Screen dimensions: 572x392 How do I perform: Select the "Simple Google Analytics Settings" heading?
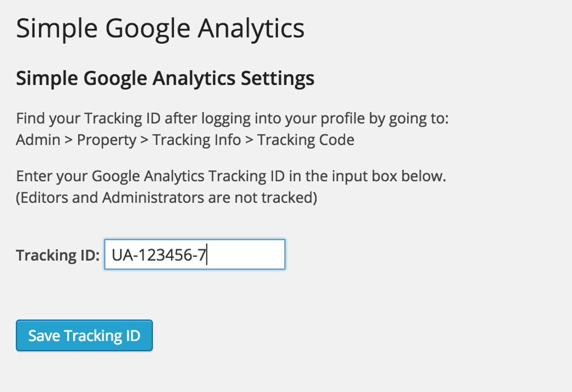pyautogui.click(x=165, y=79)
